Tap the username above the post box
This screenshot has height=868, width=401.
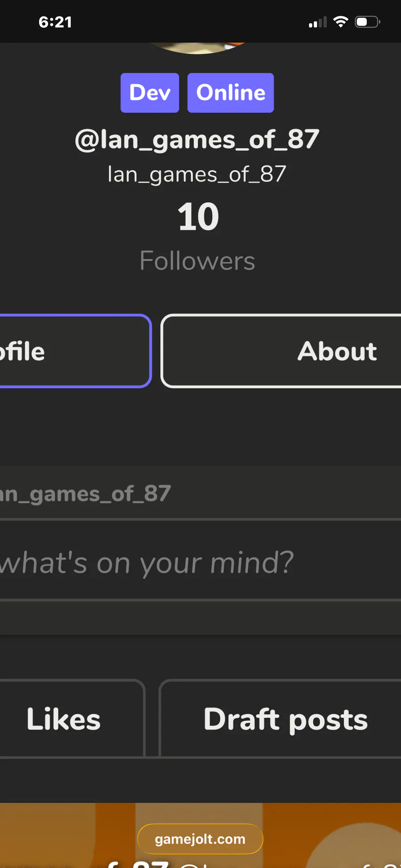85,494
